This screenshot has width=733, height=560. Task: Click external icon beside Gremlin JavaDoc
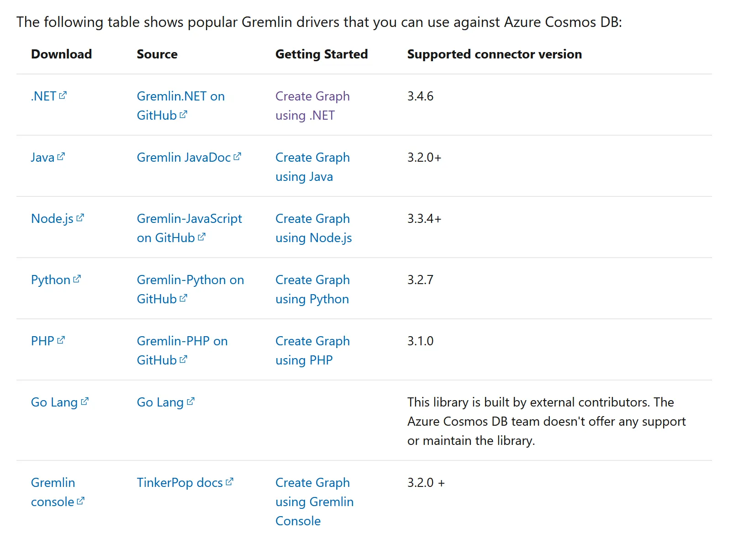tap(237, 157)
